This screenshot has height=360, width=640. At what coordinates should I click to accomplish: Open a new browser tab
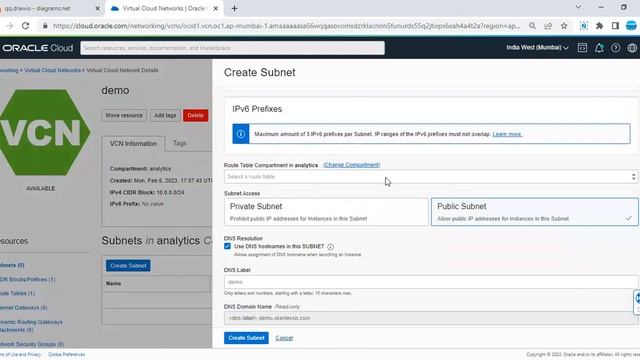coord(234,8)
